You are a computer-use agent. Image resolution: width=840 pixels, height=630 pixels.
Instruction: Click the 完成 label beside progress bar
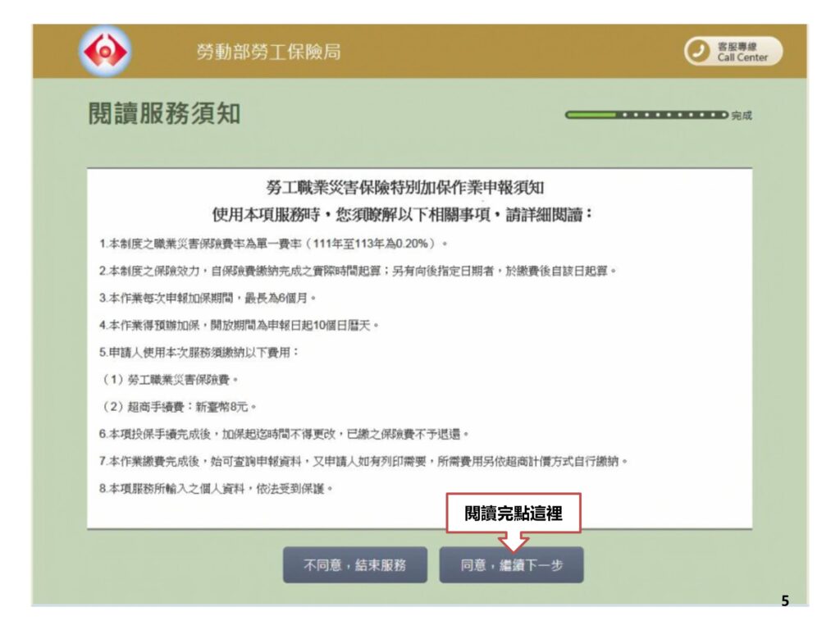[x=741, y=116]
